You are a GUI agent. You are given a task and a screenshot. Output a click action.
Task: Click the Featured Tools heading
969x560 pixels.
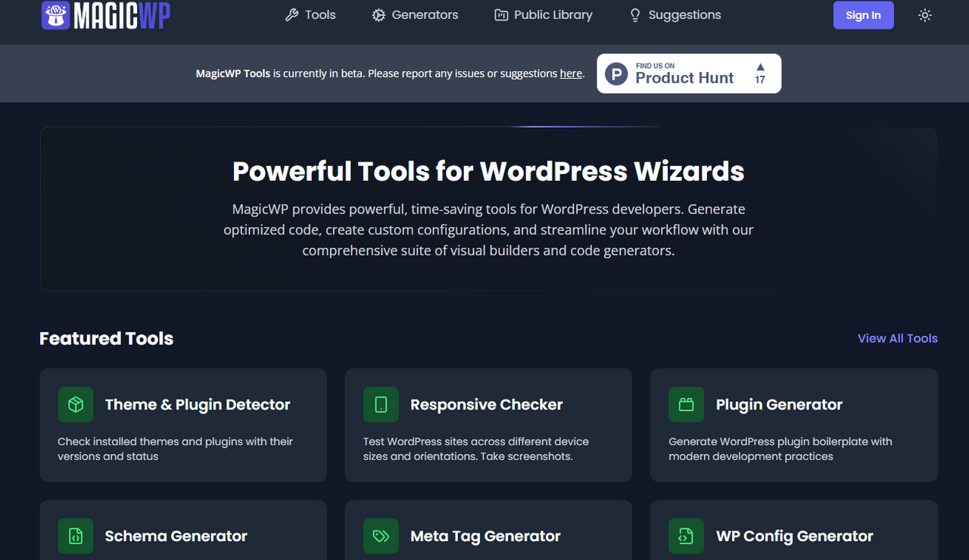click(x=107, y=338)
